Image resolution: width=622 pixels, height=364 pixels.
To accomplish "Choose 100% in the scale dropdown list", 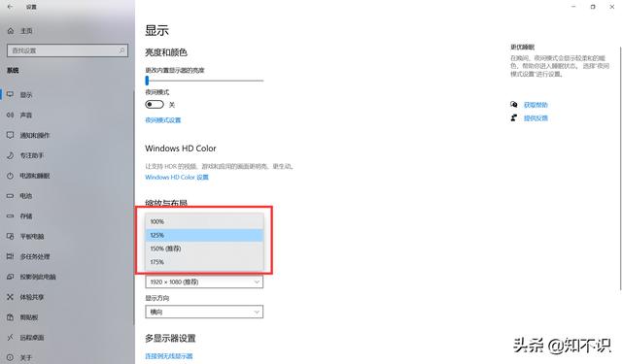I will tap(204, 221).
